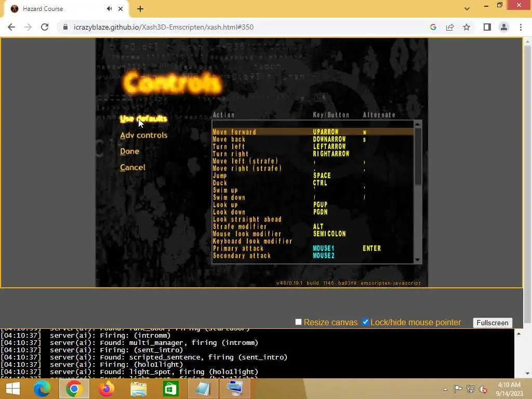The image size is (532, 399).
Task: Click the console log scroll-up arrow
Action: (518, 334)
